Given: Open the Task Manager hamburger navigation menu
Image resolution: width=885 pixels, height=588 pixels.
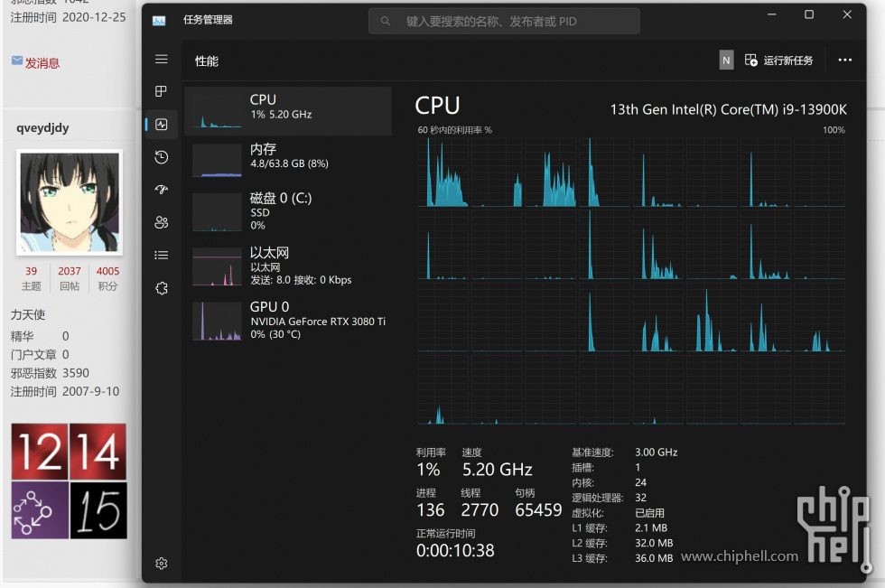Looking at the screenshot, I should point(162,60).
